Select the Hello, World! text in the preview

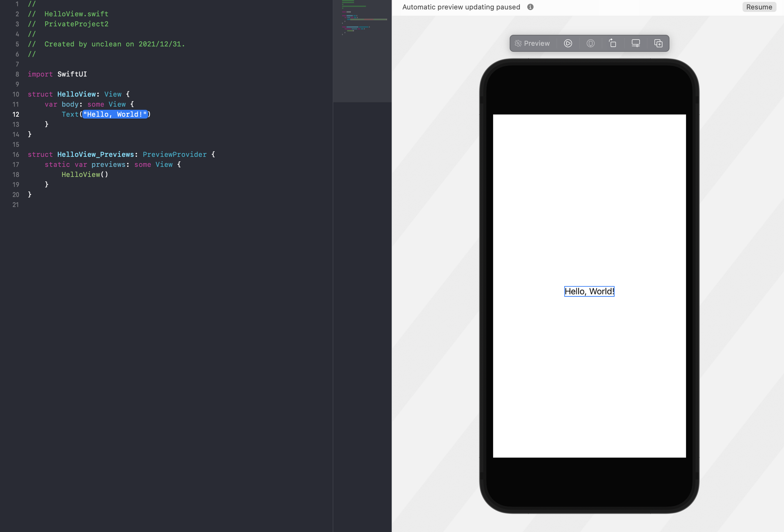(x=589, y=291)
